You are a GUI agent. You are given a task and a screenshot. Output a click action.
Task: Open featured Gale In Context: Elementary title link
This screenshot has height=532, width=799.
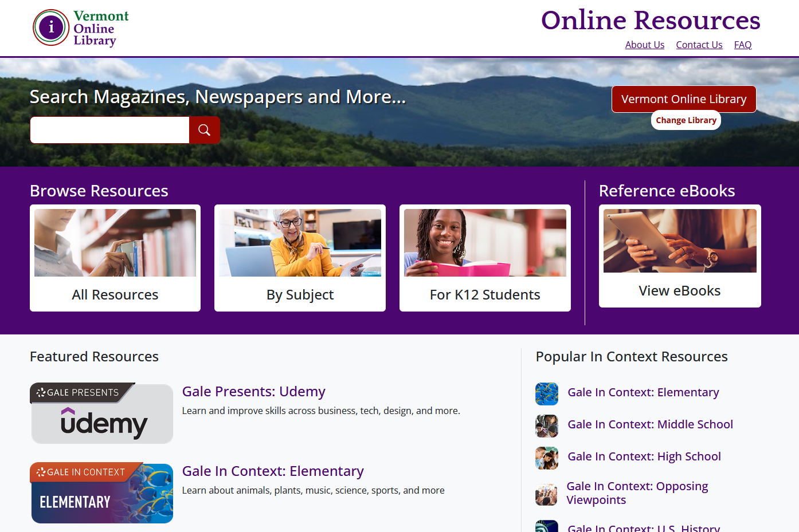tap(273, 471)
